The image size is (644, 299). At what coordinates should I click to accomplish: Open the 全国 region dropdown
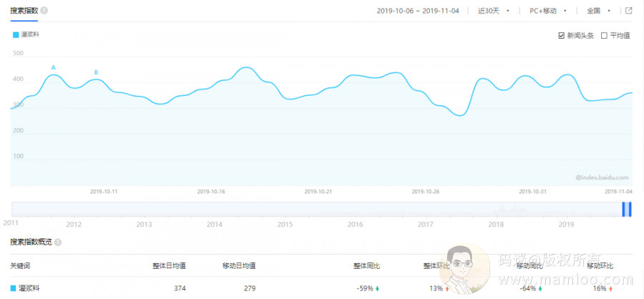[599, 11]
